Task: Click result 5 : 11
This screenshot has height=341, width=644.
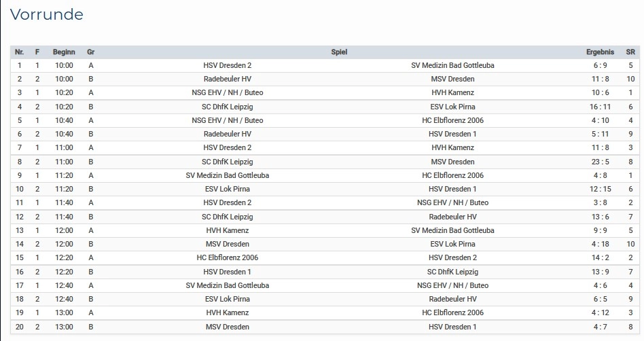Action: (x=600, y=134)
